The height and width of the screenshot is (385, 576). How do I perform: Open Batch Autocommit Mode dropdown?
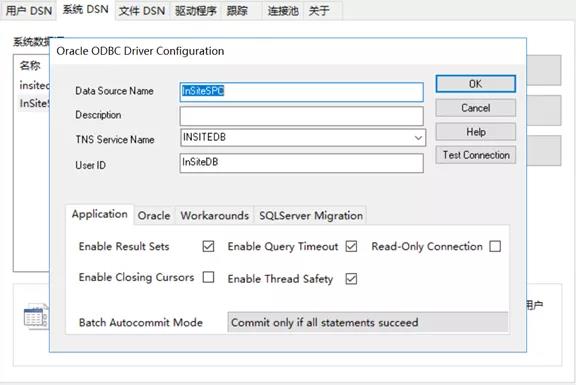point(368,322)
